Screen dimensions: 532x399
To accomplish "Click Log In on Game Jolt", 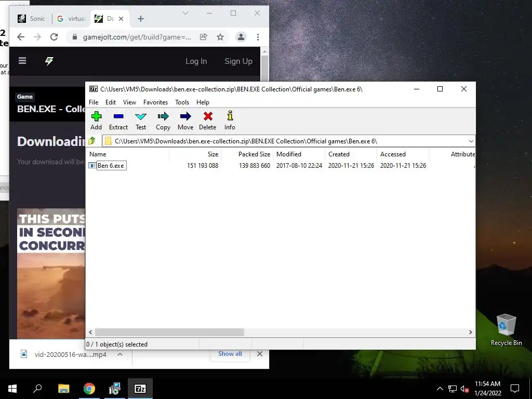I will 196,61.
